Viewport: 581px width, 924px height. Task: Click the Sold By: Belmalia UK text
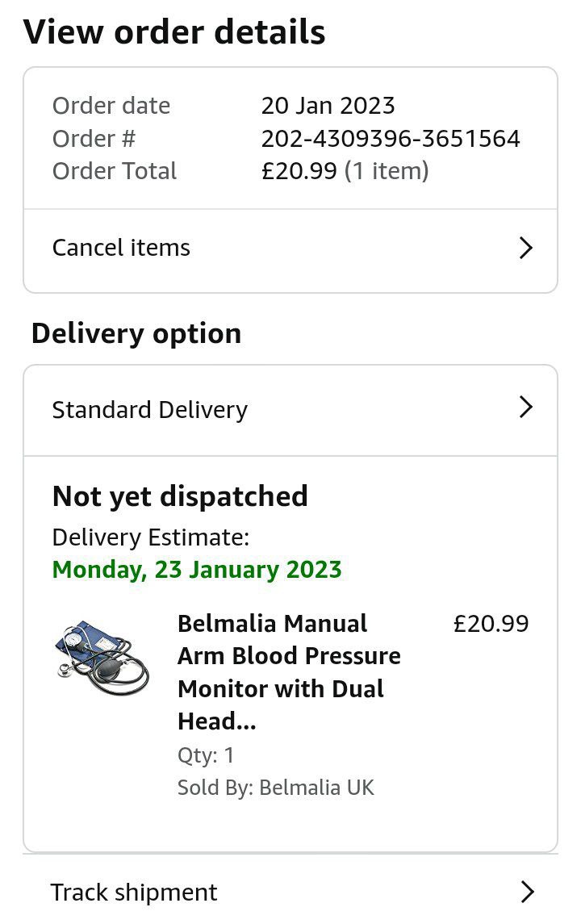[x=276, y=788]
